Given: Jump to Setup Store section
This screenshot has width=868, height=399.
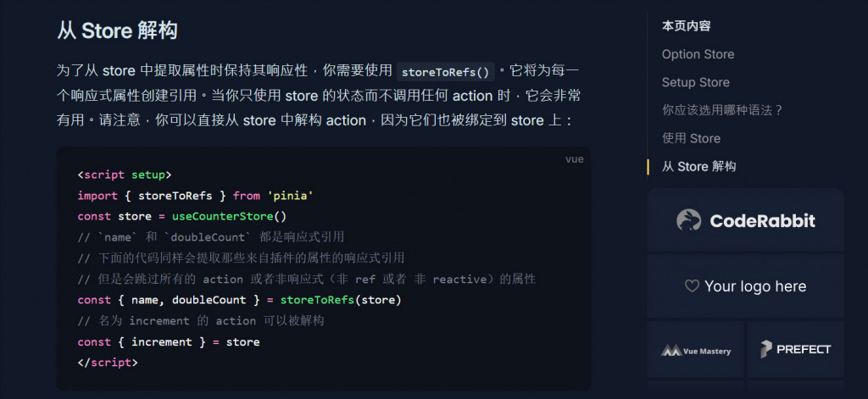Looking at the screenshot, I should tap(695, 82).
